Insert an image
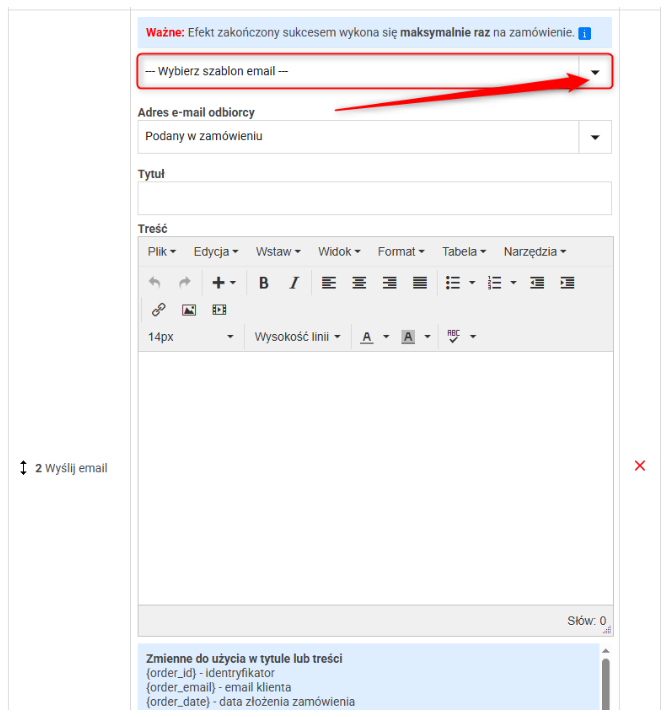This screenshot has width=666, height=717. pos(189,310)
